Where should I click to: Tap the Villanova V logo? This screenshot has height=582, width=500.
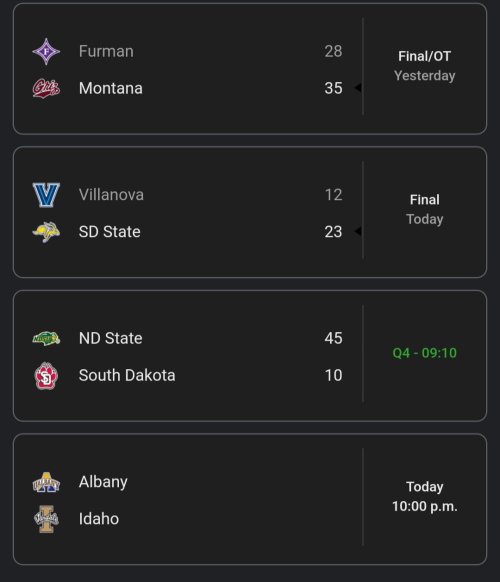[46, 195]
